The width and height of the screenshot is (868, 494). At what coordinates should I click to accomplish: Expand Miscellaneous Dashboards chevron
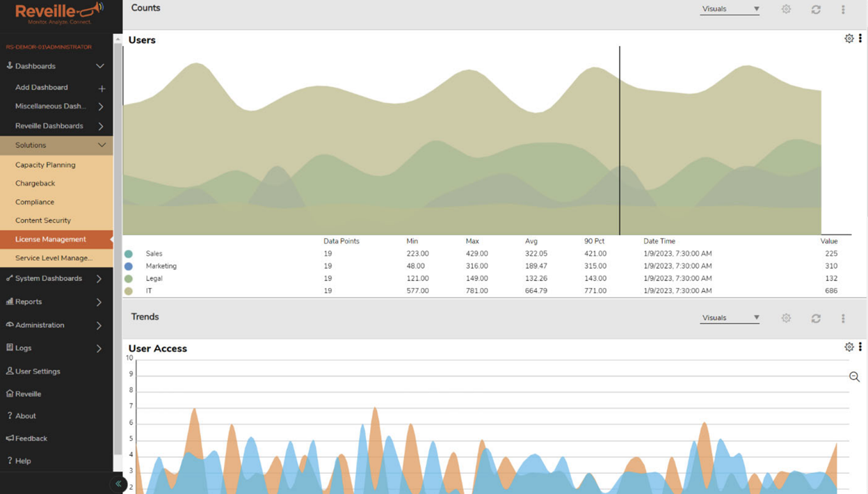pyautogui.click(x=101, y=106)
